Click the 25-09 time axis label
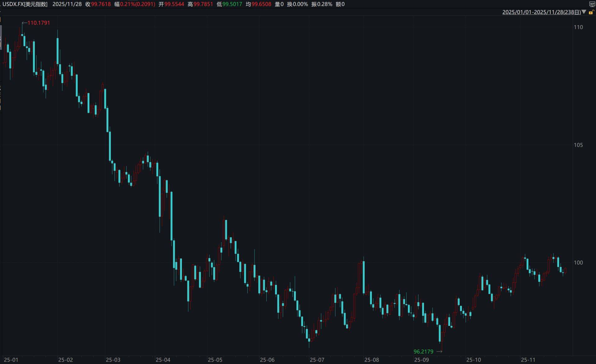The image size is (596, 364). click(421, 360)
